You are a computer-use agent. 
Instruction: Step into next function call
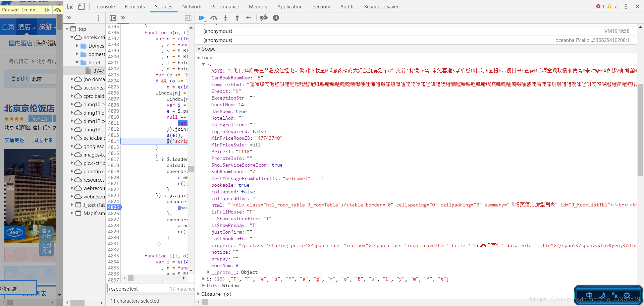(225, 18)
